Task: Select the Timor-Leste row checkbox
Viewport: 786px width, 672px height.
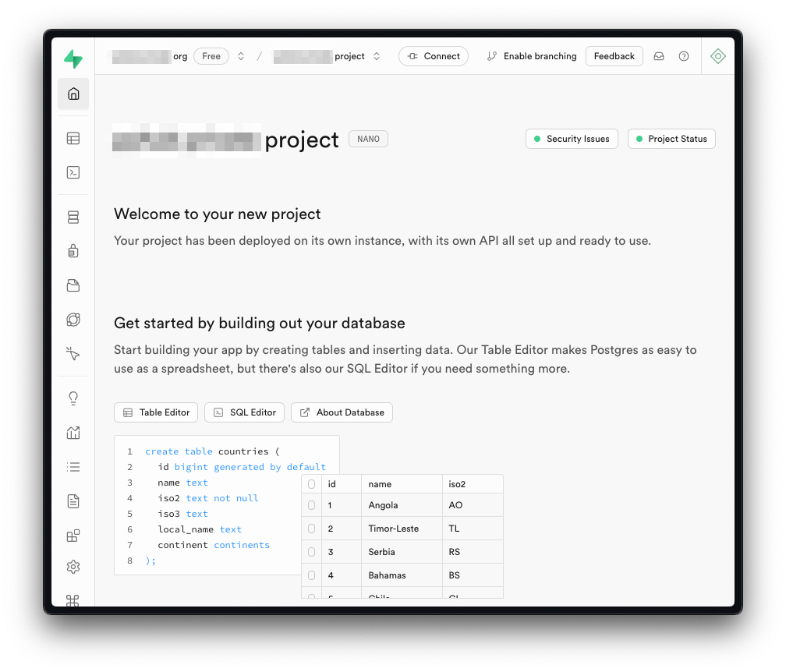Action: click(x=312, y=529)
